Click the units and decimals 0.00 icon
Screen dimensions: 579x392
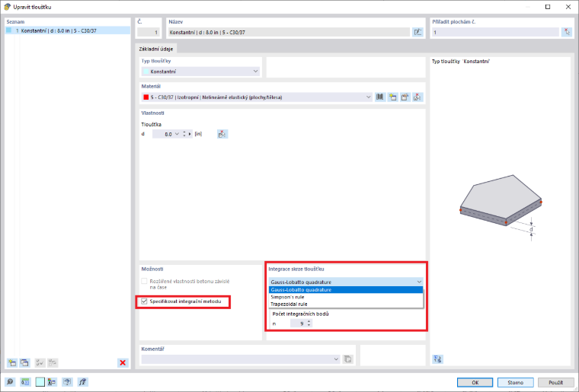pos(24,382)
